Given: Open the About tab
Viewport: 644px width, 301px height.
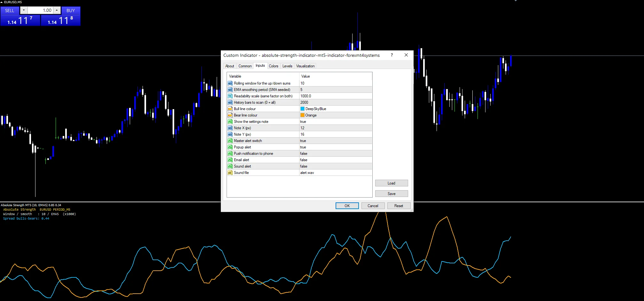Looking at the screenshot, I should coord(229,66).
